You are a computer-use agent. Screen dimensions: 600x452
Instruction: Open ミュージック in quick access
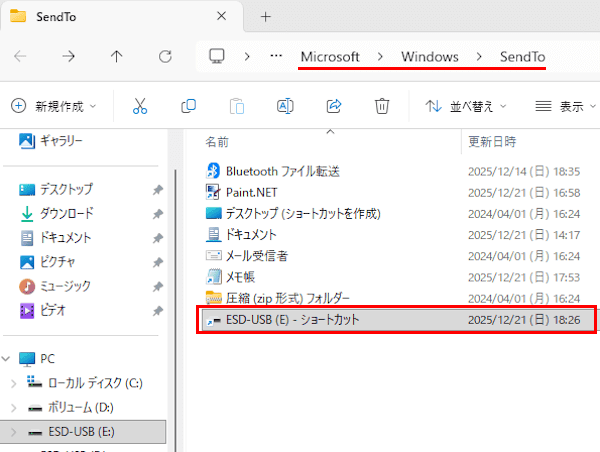point(65,286)
